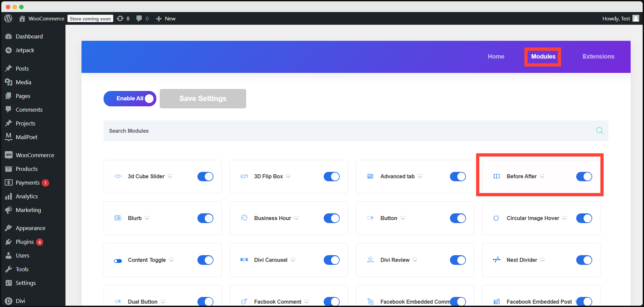Open the updates icon showing 8
This screenshot has height=307, width=644.
click(x=120, y=18)
